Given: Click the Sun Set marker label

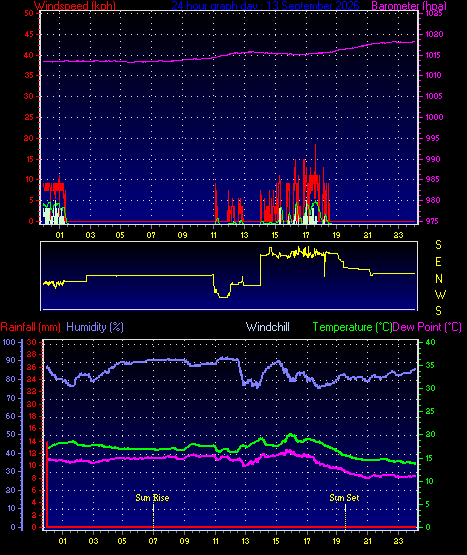Looking at the screenshot, I should pos(344,498).
